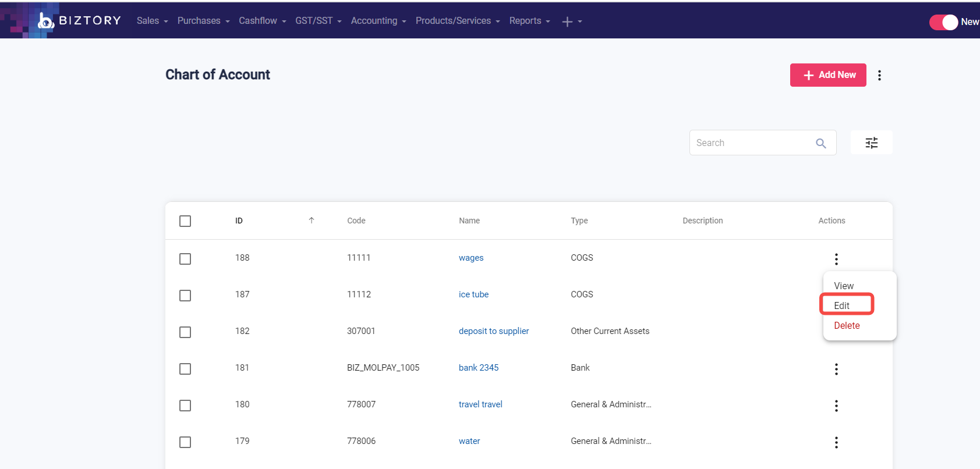The image size is (980, 469).
Task: Open the travel travel account link
Action: click(480, 404)
